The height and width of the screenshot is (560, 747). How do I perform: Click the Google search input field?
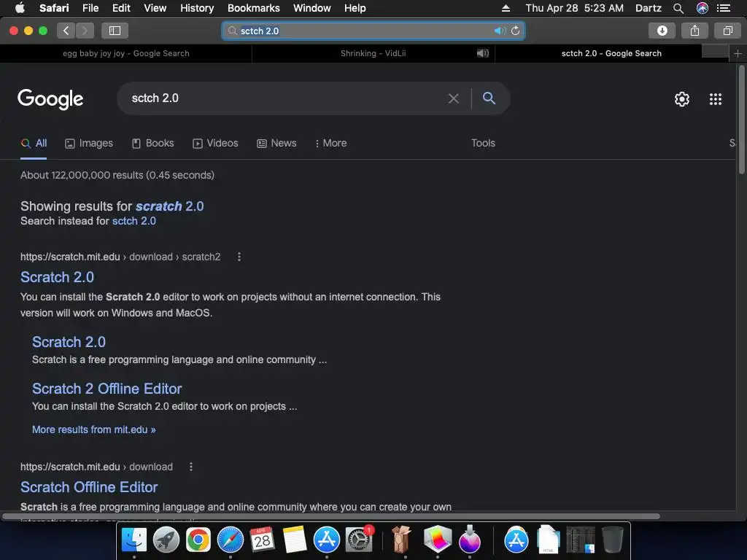click(286, 98)
